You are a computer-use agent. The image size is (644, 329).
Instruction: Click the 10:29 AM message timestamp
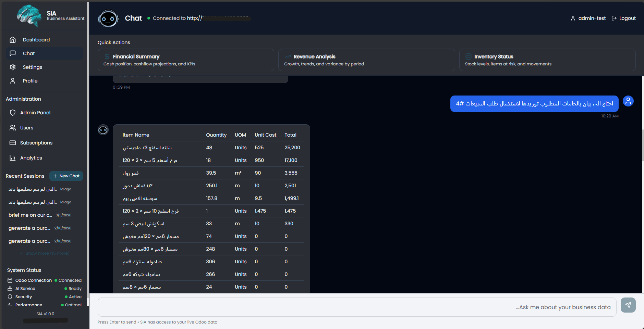pos(610,116)
